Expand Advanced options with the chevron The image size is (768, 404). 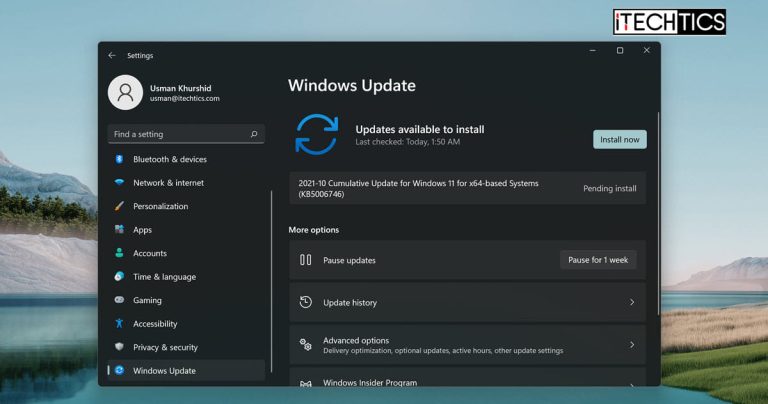[x=631, y=345]
